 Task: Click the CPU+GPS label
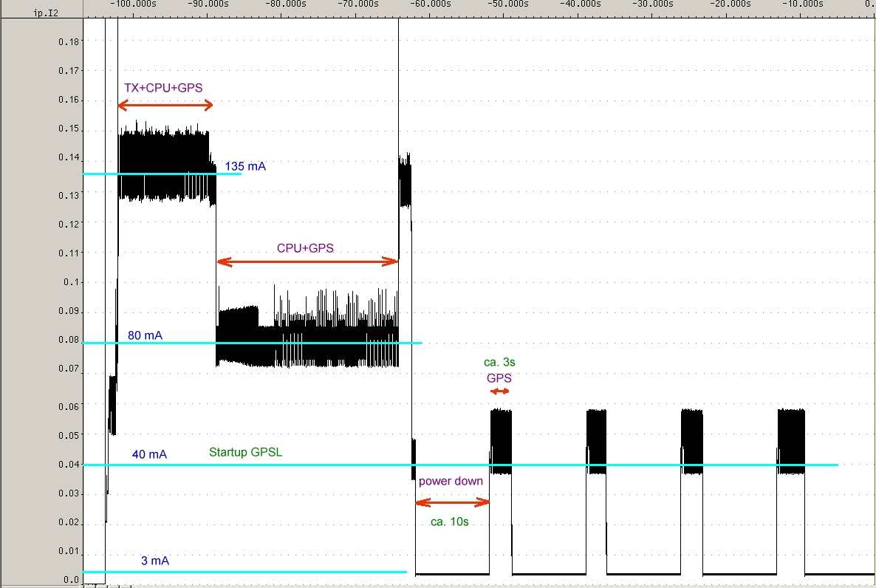pyautogui.click(x=305, y=248)
